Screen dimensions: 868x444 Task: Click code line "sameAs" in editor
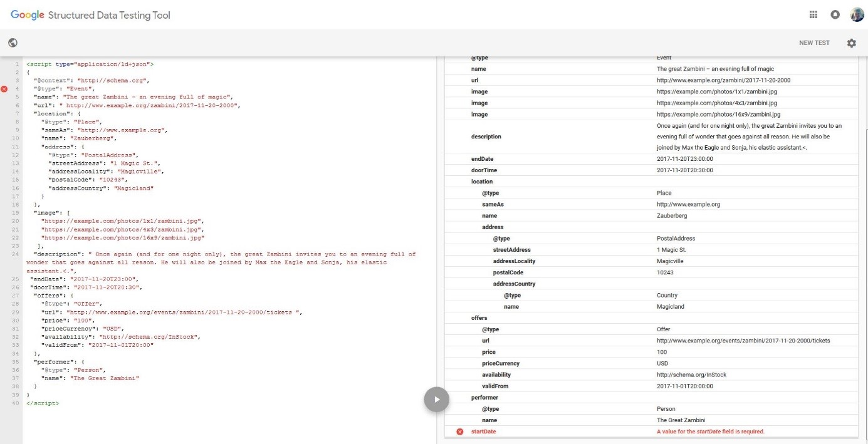click(x=105, y=130)
